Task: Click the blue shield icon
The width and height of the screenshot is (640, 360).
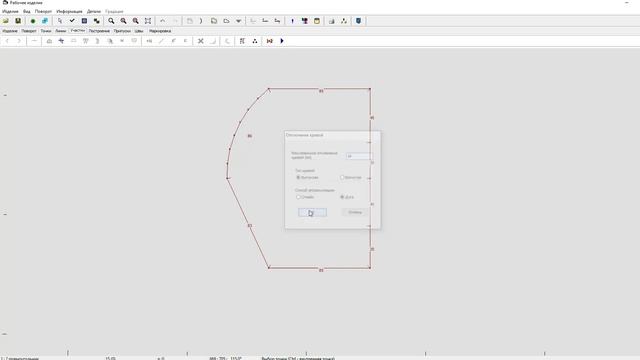Action: point(358,21)
